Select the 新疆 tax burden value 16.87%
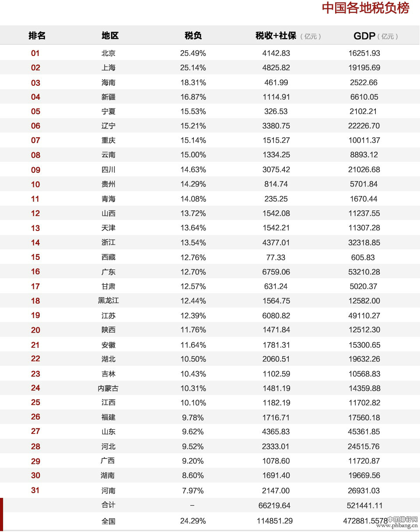420x532 pixels. [x=193, y=97]
